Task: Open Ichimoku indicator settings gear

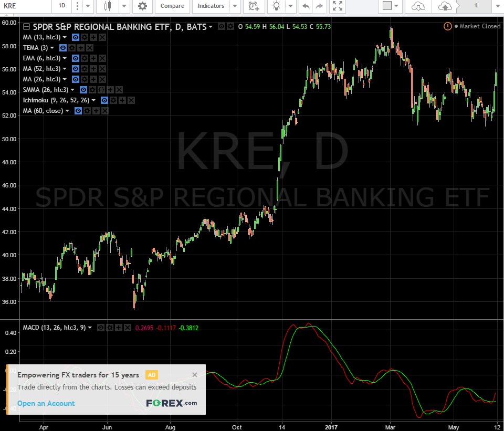Action: coord(113,100)
